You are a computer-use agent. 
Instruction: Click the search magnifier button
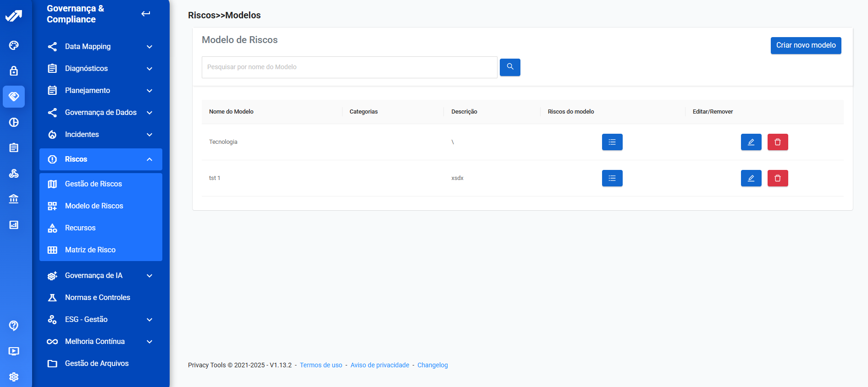pos(509,67)
